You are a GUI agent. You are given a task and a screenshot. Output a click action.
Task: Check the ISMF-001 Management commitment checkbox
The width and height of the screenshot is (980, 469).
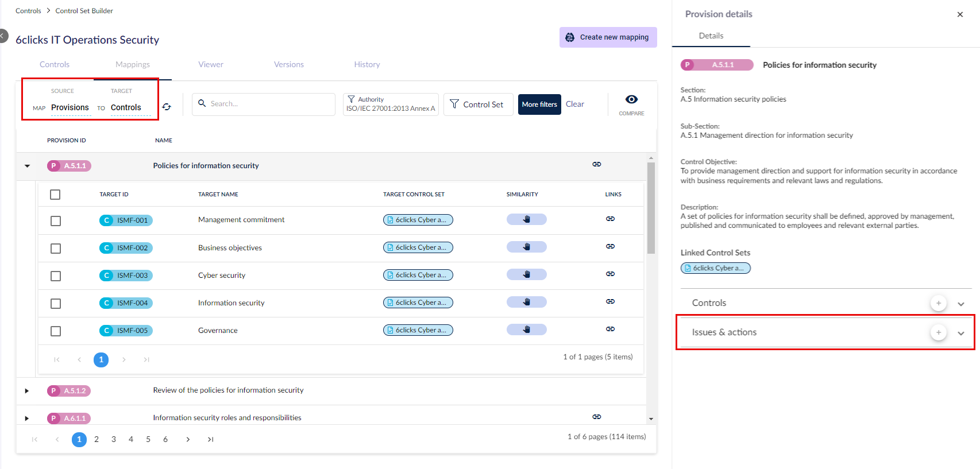point(56,221)
